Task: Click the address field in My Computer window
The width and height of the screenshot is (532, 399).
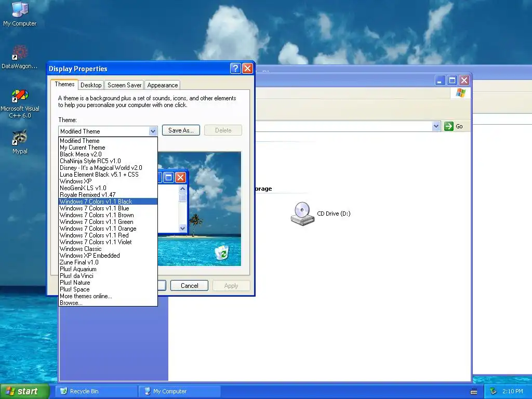Action: pos(343,126)
